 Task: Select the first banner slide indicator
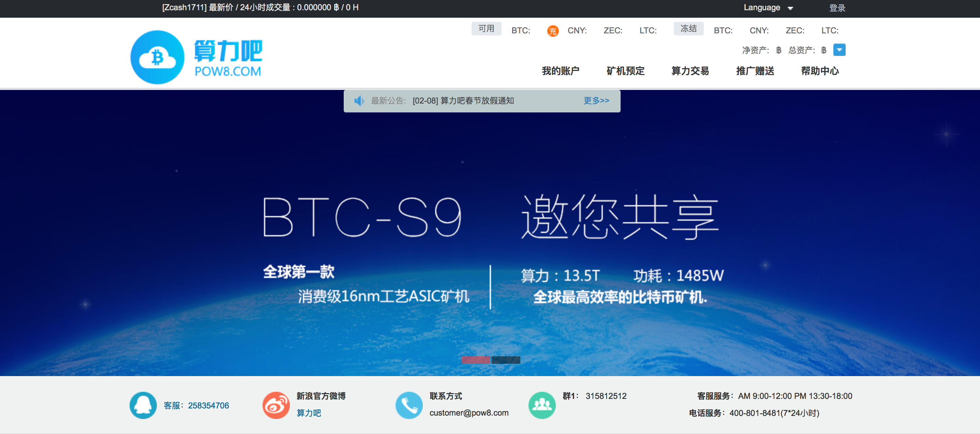476,359
